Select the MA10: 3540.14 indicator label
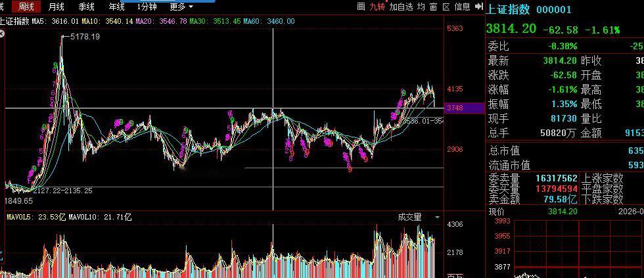The image size is (644, 278). click(x=107, y=21)
